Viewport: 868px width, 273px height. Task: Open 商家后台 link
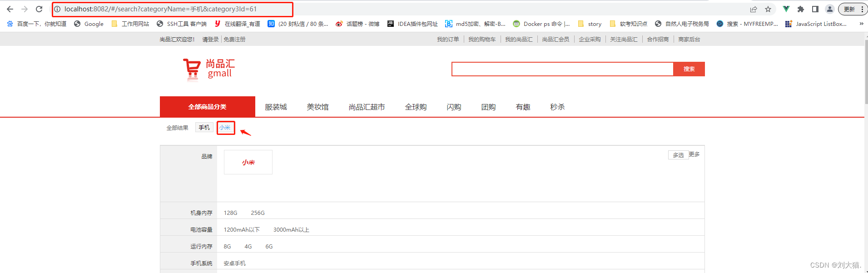[689, 40]
